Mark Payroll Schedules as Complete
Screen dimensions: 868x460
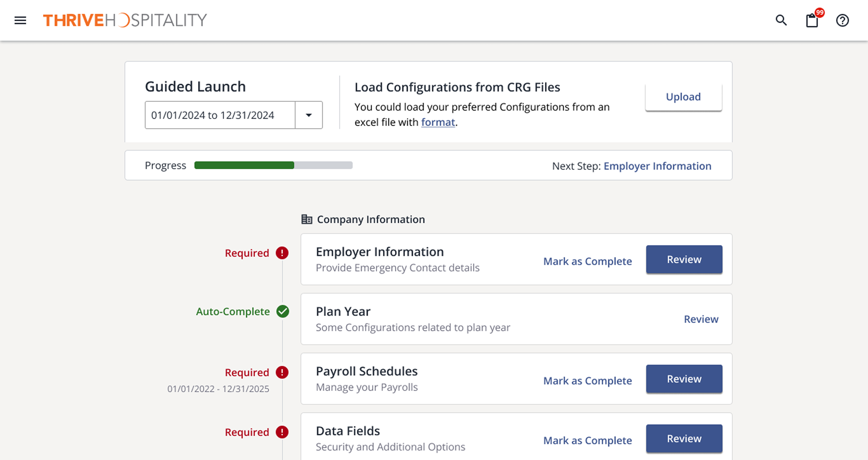tap(587, 381)
